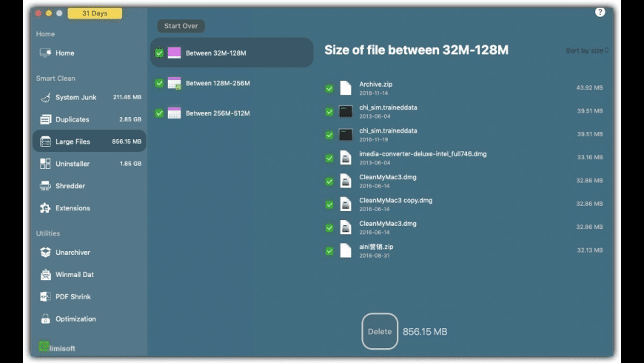Viewport: 644px width, 363px height.
Task: Click the 31 Days trial badge
Action: coord(95,13)
